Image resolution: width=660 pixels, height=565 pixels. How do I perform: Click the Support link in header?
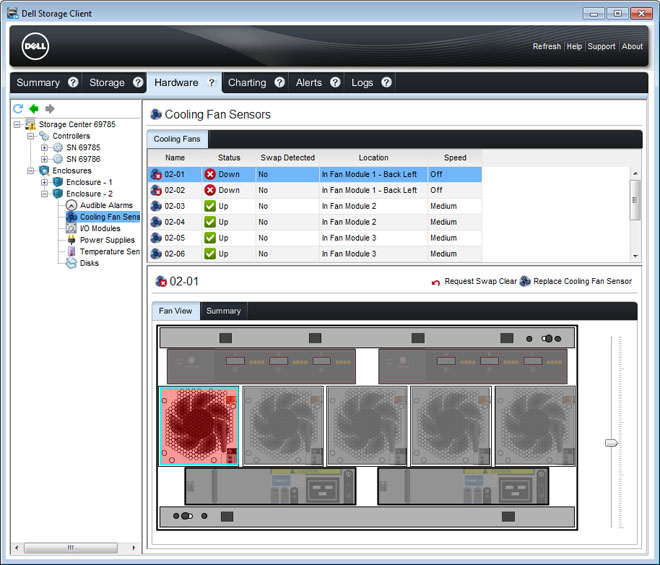tap(601, 47)
